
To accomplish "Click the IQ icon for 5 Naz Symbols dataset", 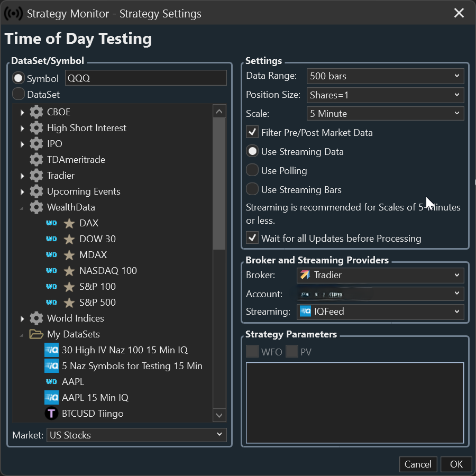I will coord(52,366).
